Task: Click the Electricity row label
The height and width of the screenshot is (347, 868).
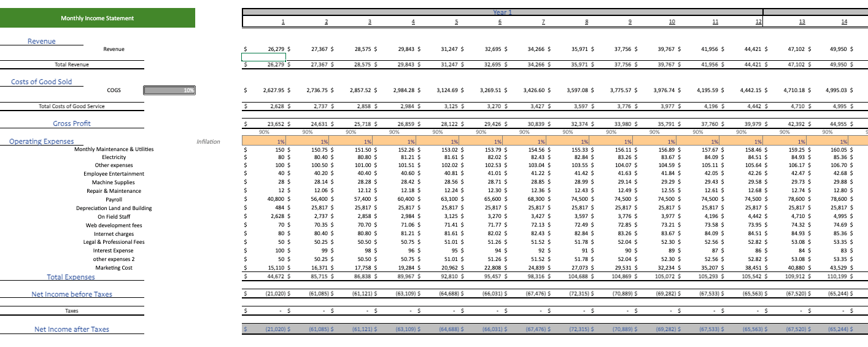Action: pos(114,157)
